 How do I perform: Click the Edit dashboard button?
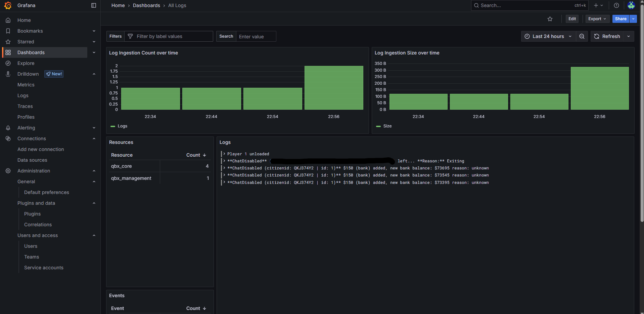[x=572, y=19]
